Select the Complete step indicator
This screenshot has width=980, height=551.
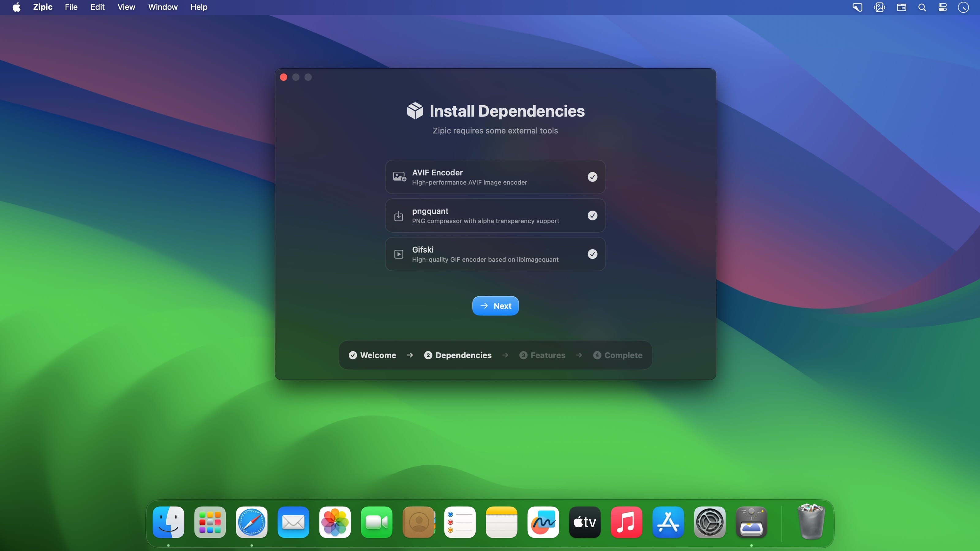(x=617, y=355)
